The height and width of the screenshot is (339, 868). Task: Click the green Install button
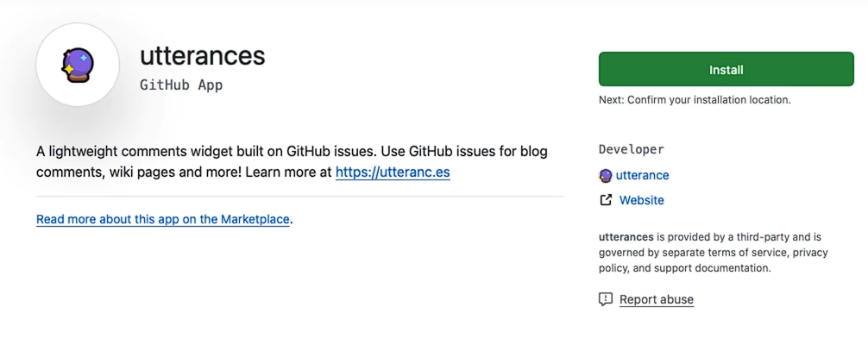click(726, 70)
